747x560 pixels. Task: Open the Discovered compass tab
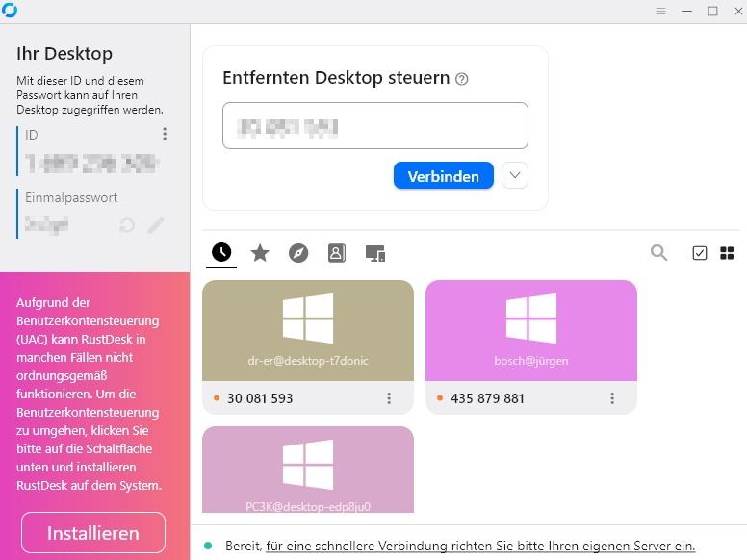click(x=298, y=253)
